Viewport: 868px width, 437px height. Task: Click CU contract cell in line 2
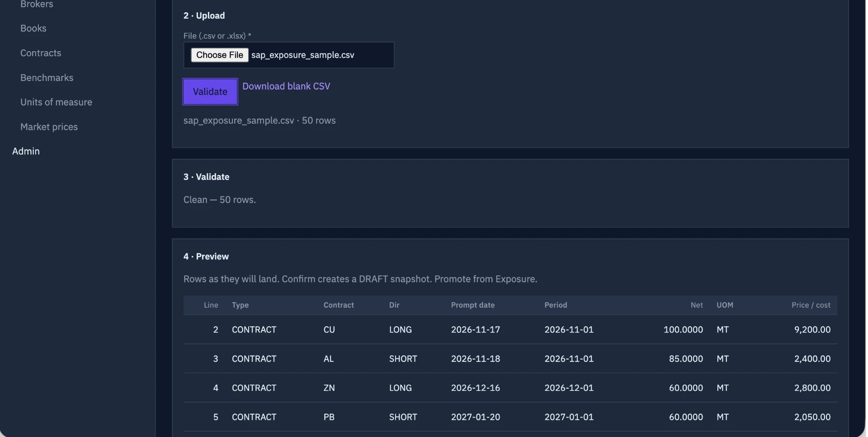point(329,329)
